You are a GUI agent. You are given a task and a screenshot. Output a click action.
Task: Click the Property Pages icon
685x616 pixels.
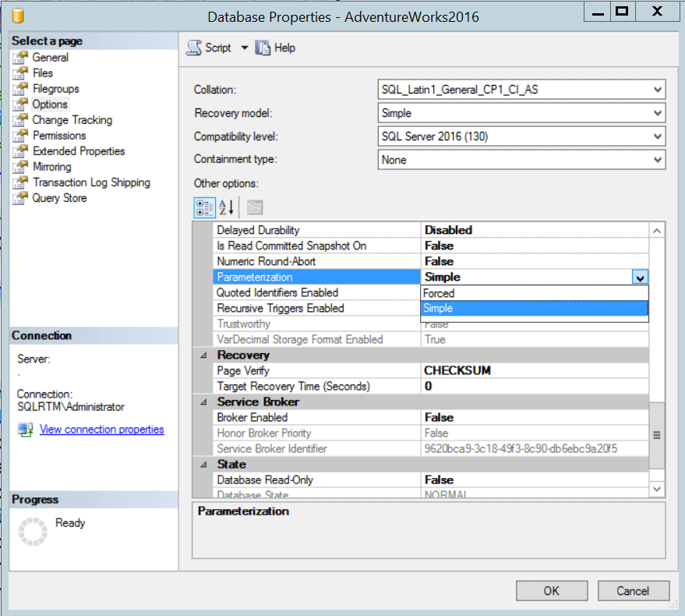click(255, 207)
